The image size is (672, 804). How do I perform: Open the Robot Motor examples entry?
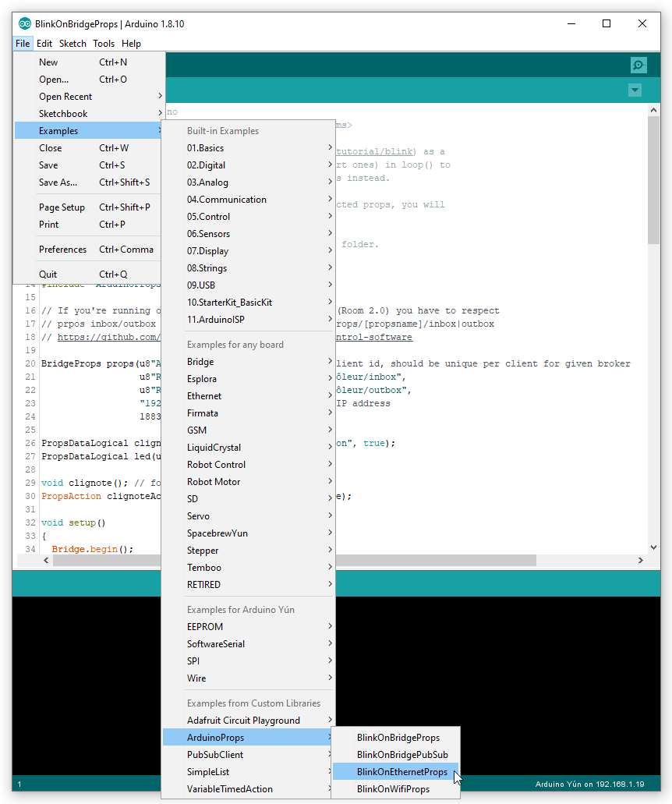point(249,482)
